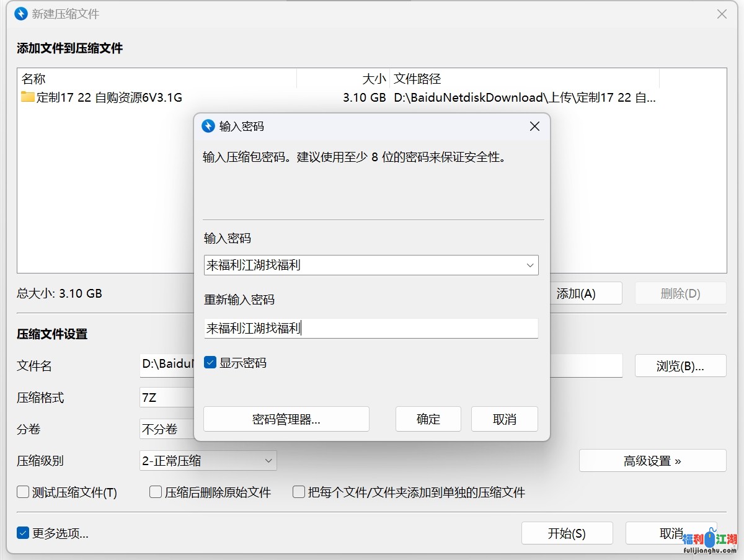Click the app logo in main window title

[x=21, y=14]
